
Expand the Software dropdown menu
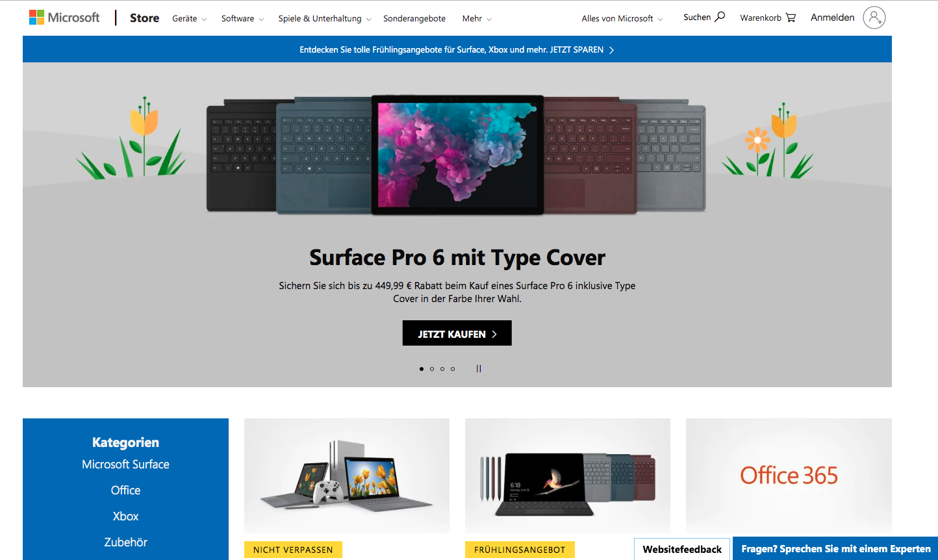(242, 19)
